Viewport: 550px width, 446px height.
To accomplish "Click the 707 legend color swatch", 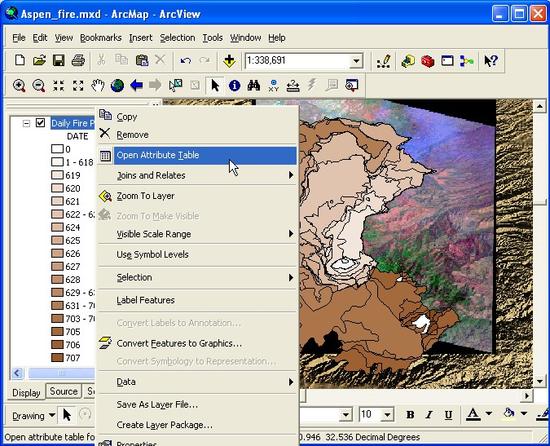I will (57, 358).
